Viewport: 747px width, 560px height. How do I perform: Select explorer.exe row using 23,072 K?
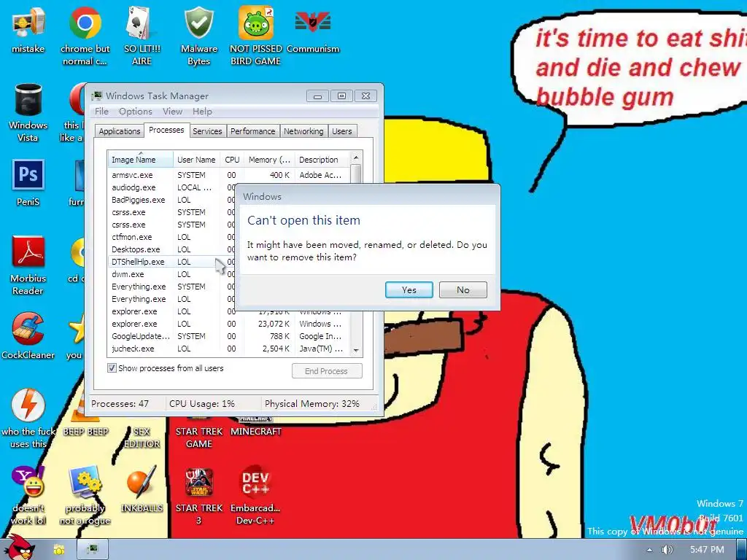(x=228, y=323)
